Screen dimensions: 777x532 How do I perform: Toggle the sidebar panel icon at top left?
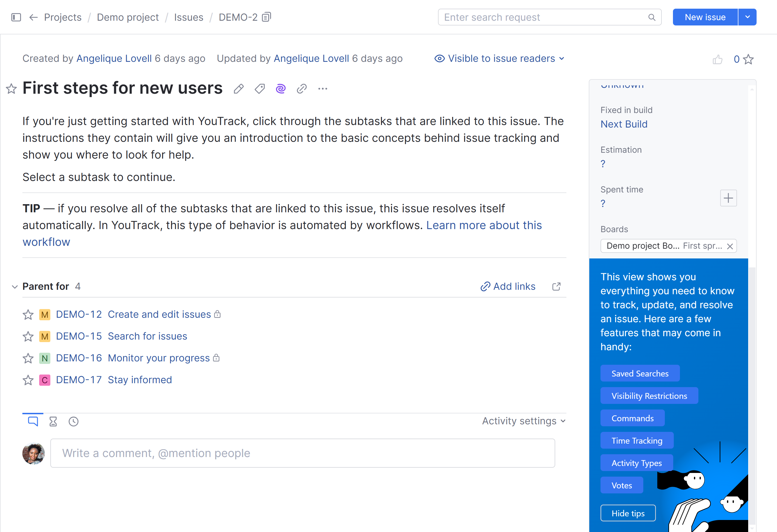coord(16,17)
